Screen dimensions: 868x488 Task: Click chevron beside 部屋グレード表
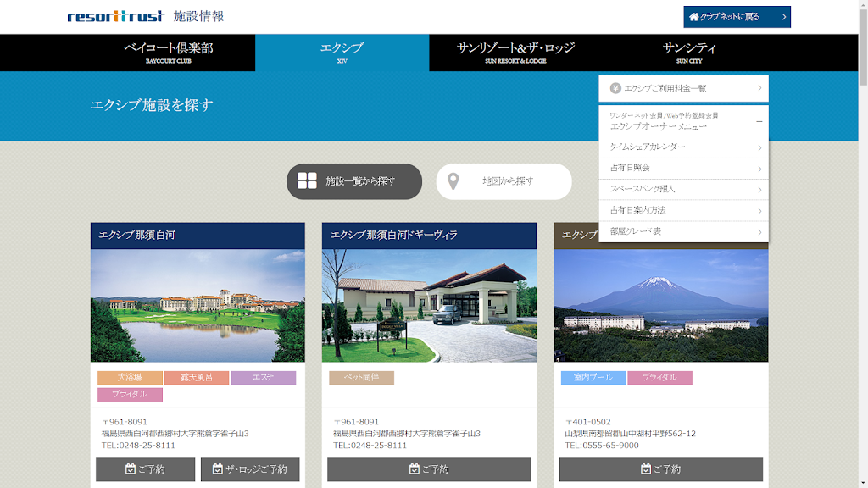click(x=759, y=232)
